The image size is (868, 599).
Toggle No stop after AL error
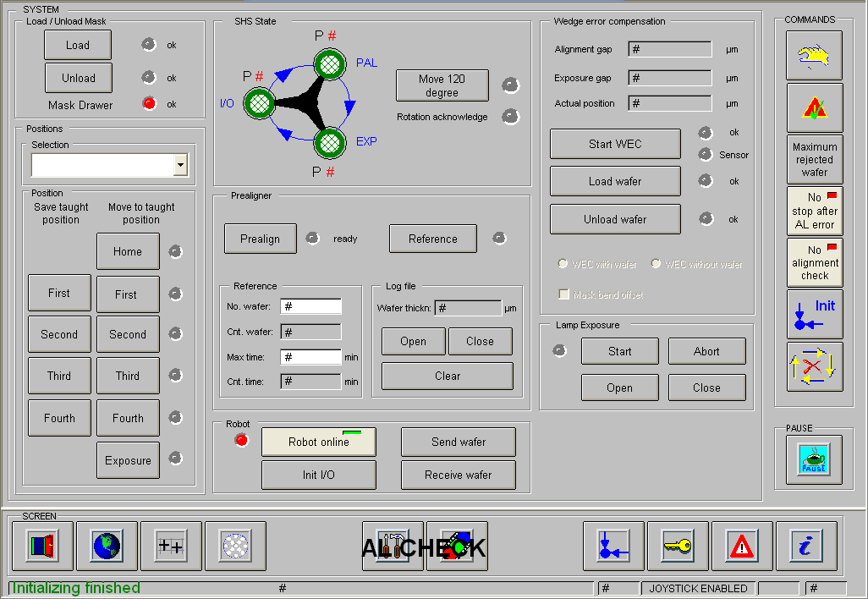tap(814, 211)
